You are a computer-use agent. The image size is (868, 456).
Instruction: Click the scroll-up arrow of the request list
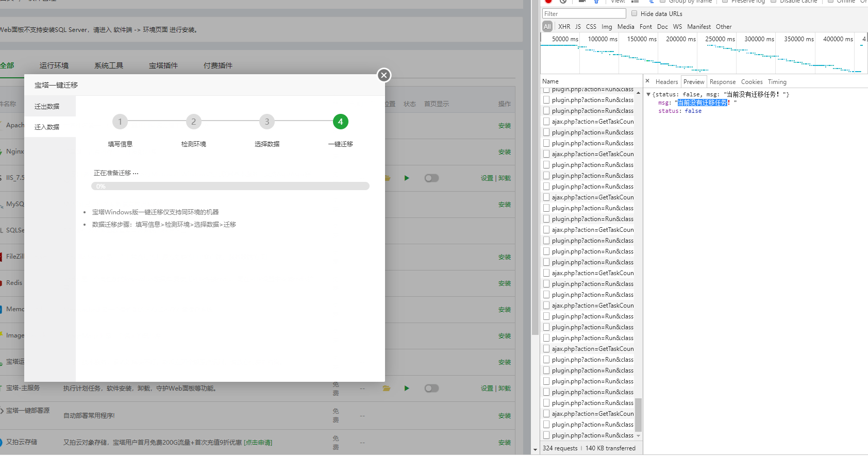(x=639, y=93)
